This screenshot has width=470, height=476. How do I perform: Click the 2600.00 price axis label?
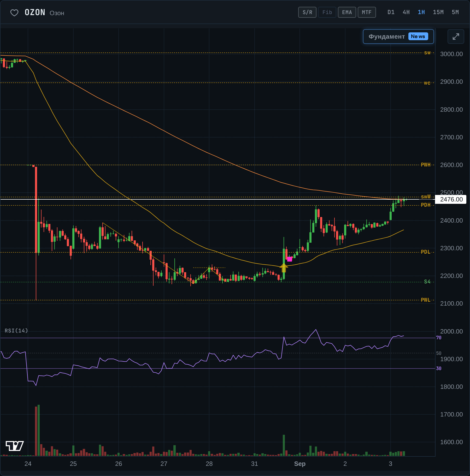pos(451,165)
